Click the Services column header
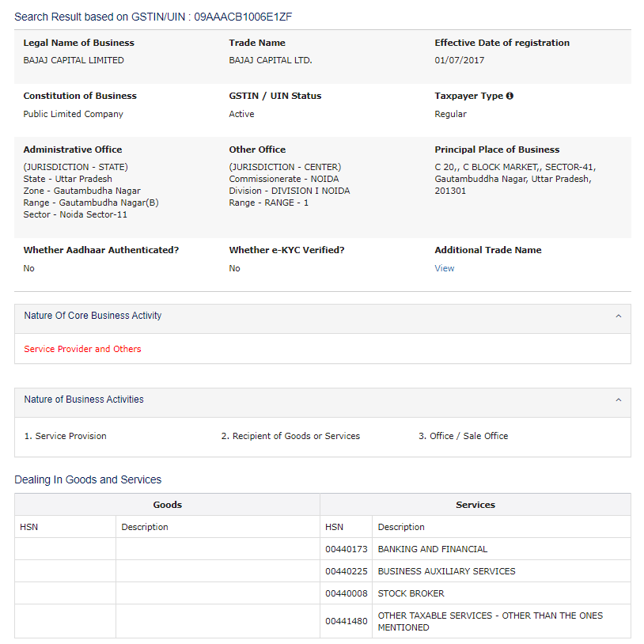644x644 pixels. [475, 505]
